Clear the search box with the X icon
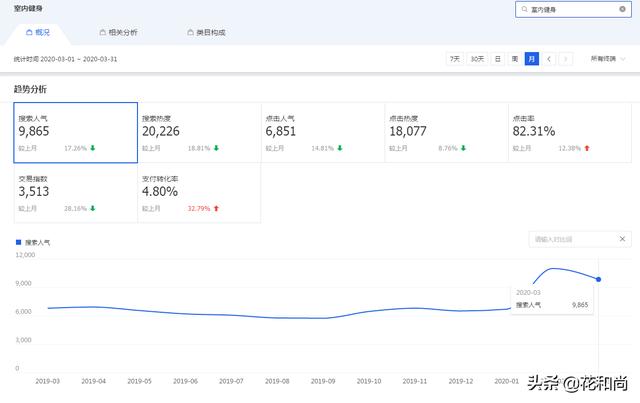 tap(623, 9)
